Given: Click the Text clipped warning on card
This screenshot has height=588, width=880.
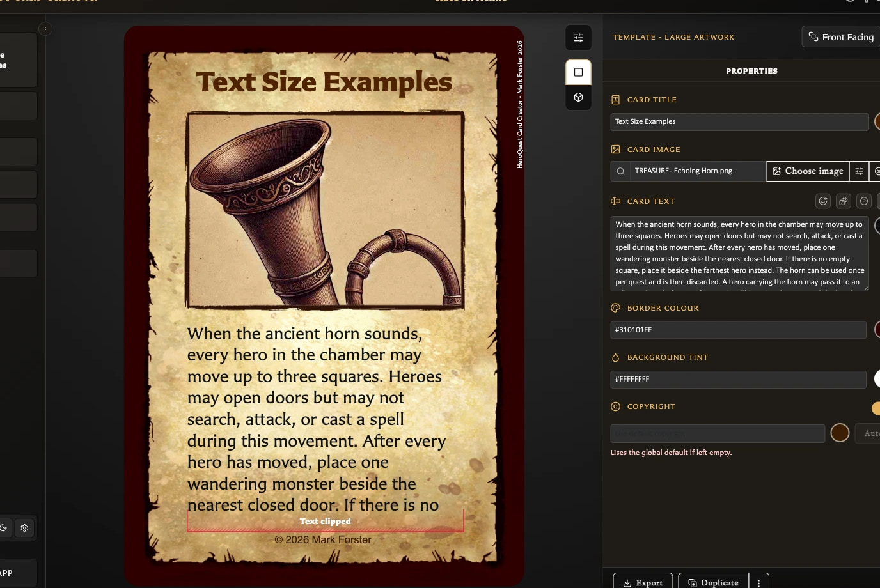Looking at the screenshot, I should (326, 522).
